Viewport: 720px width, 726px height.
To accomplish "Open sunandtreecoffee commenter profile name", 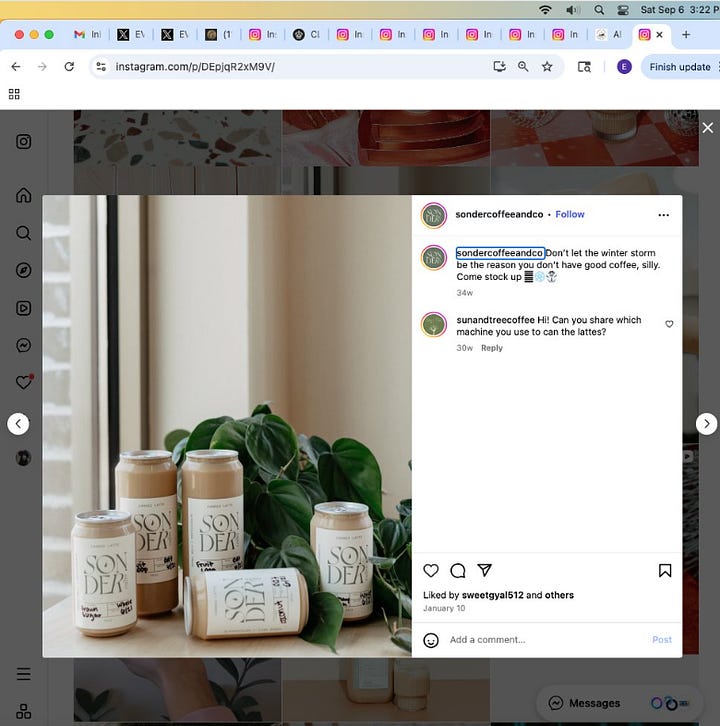I will pyautogui.click(x=495, y=320).
